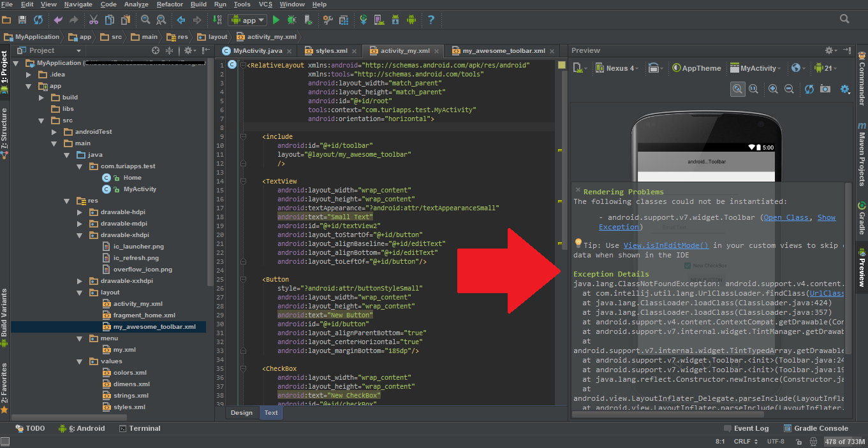
Task: Start debugging with the bug icon
Action: coord(292,20)
